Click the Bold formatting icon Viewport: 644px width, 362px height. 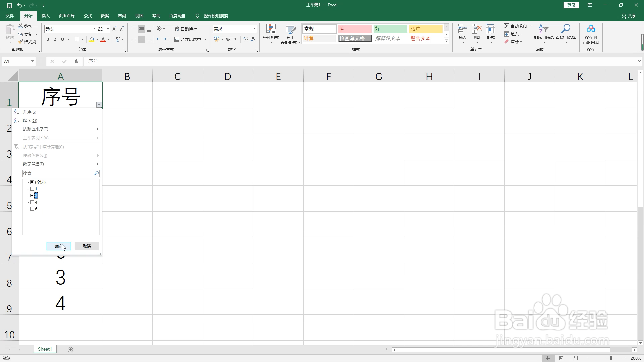tap(48, 39)
